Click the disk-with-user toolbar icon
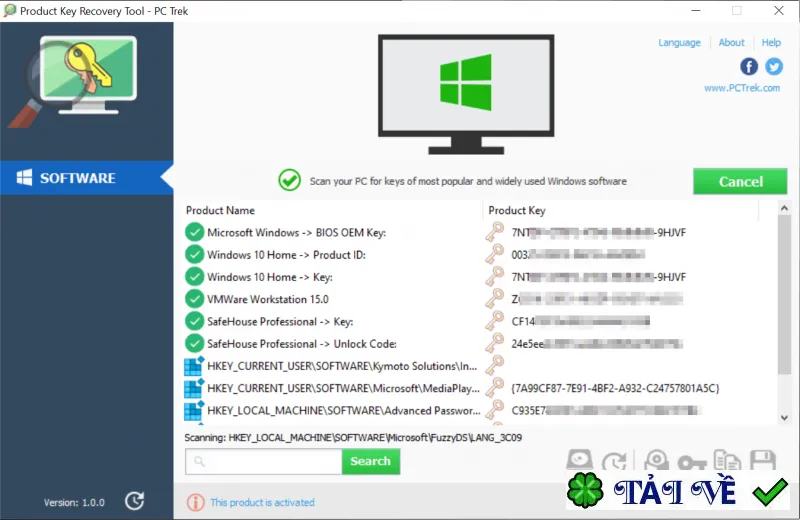The image size is (800, 520). click(657, 460)
